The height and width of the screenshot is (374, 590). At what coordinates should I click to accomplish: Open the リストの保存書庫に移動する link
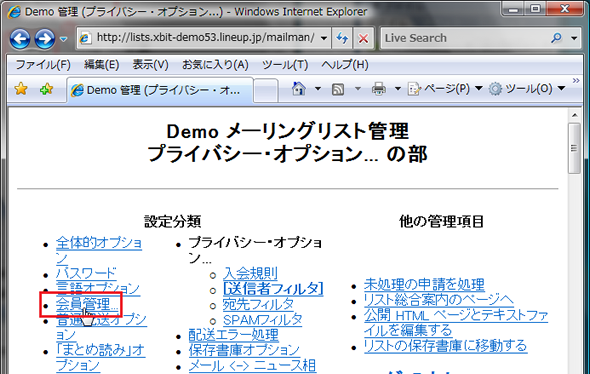pos(446,346)
